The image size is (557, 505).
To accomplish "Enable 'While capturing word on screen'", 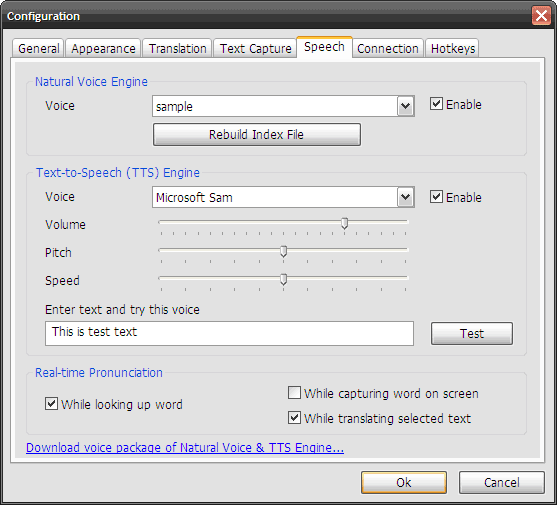I will (x=294, y=393).
